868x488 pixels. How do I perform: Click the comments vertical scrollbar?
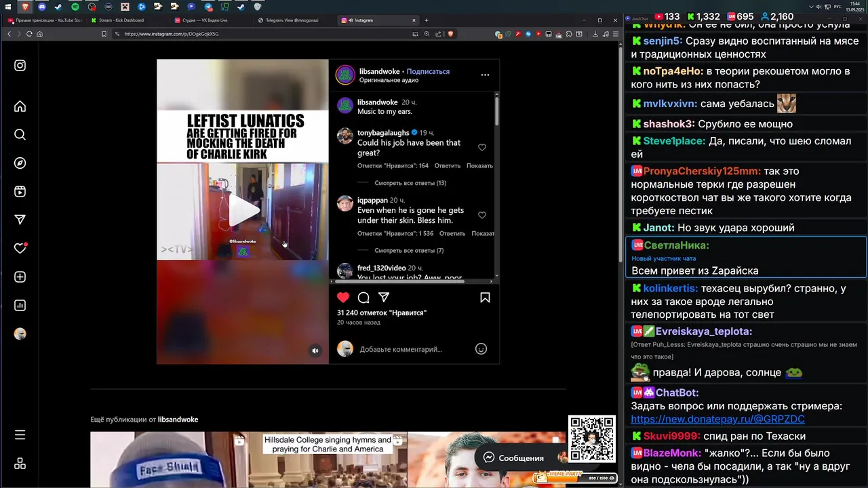(496, 112)
